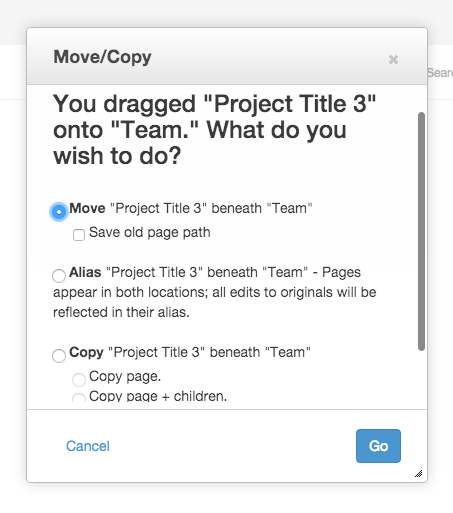Image resolution: width=453 pixels, height=513 pixels.
Task: Pick the 'Copy page + children.' radio
Action: pos(79,397)
